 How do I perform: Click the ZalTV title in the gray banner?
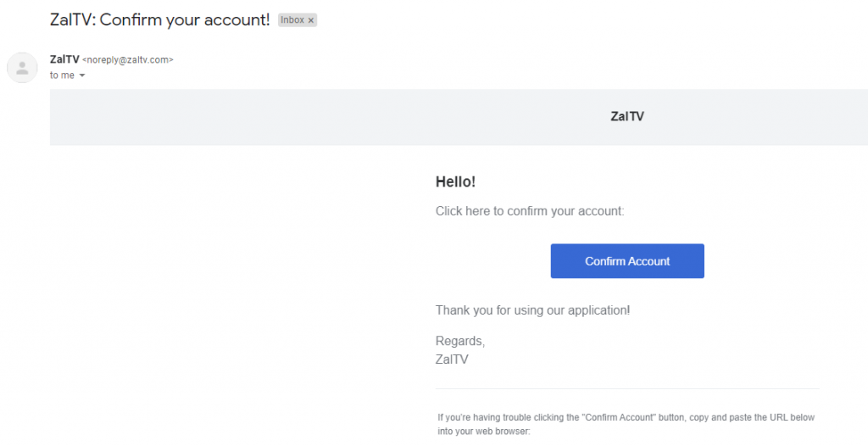(x=627, y=116)
